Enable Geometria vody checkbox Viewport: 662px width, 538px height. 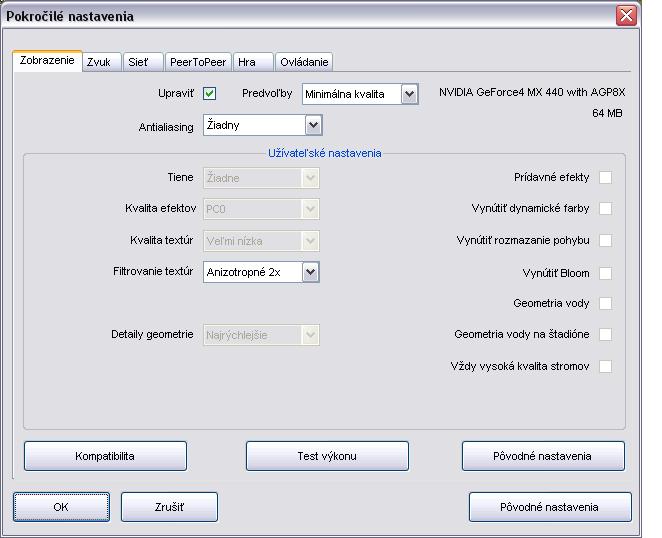point(605,303)
